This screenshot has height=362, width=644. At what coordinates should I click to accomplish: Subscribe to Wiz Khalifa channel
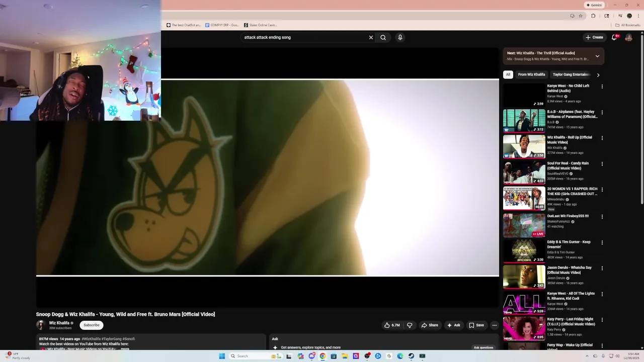point(92,325)
